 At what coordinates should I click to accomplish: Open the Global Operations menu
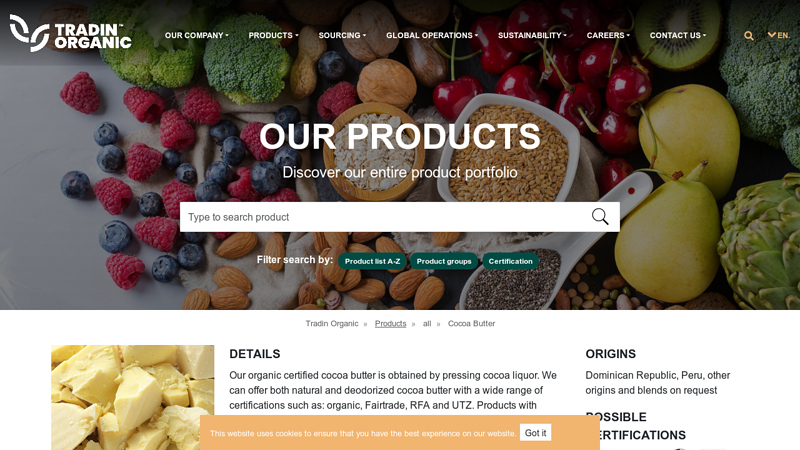[432, 35]
